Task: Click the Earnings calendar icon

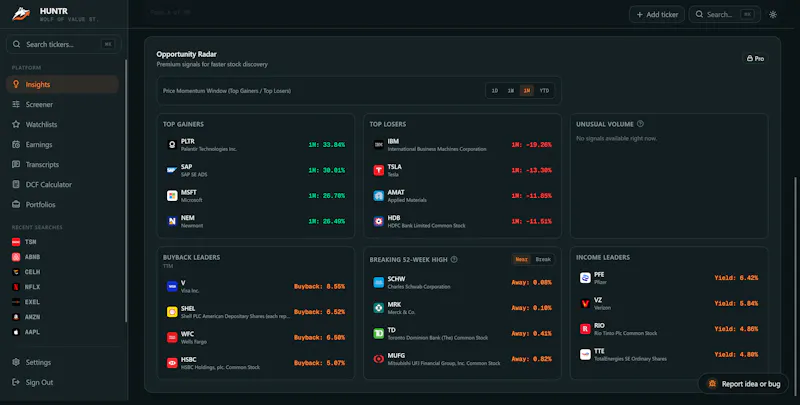Action: coord(16,144)
